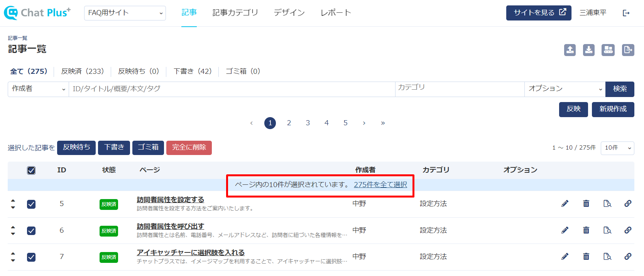644x276 pixels.
Task: Click the 275件を全て選択 link
Action: 380,185
